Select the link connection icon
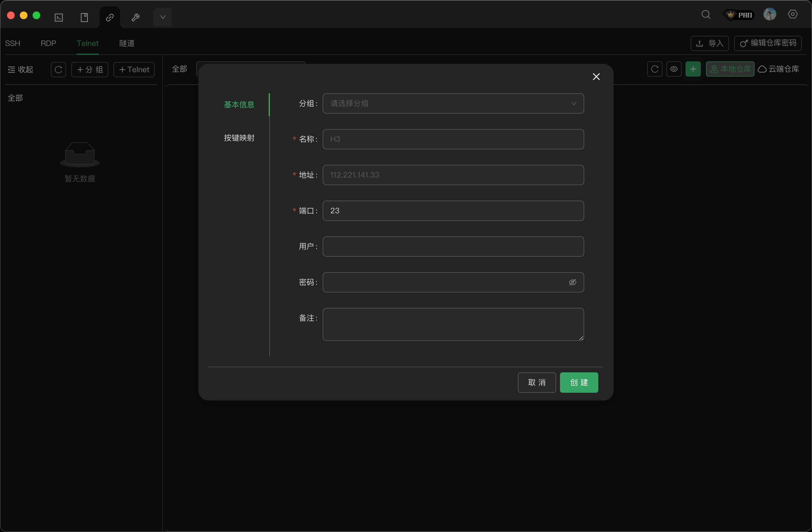This screenshot has width=812, height=532. [110, 17]
